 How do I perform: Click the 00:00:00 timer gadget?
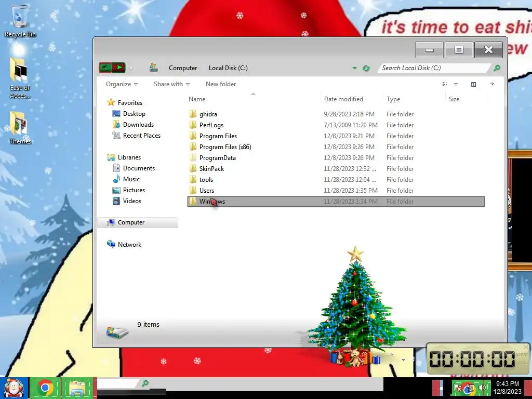478,359
